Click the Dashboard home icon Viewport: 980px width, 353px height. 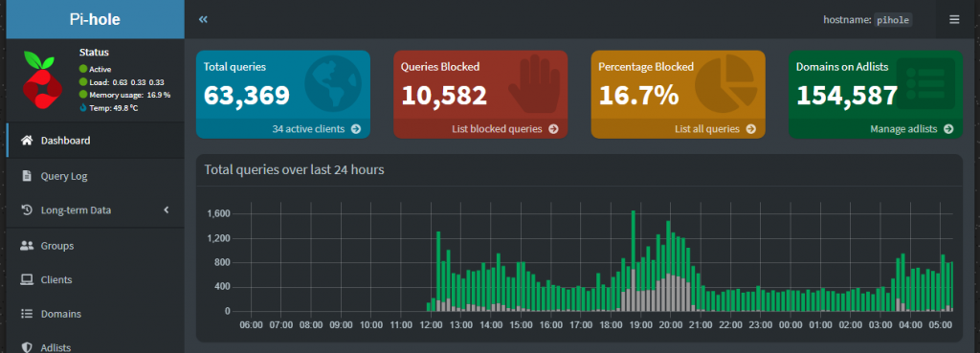click(26, 141)
